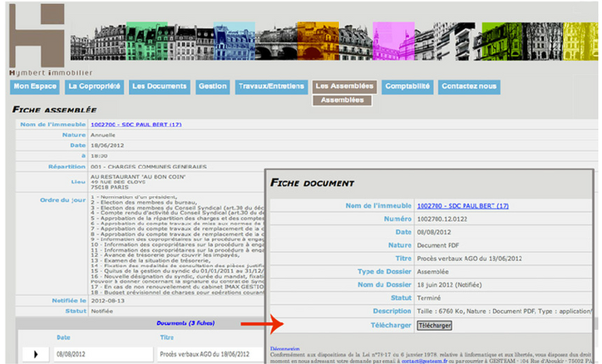Image resolution: width=602 pixels, height=364 pixels.
Task: Click the Nature value Annuelle
Action: (102, 135)
